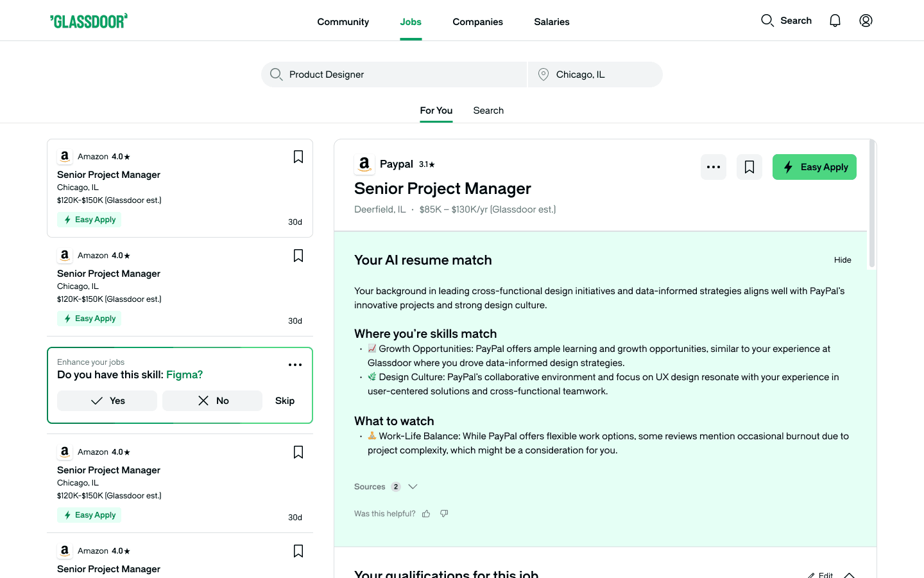Answer No to the Figma skill
Viewport: 924px width, 578px height.
click(x=212, y=401)
